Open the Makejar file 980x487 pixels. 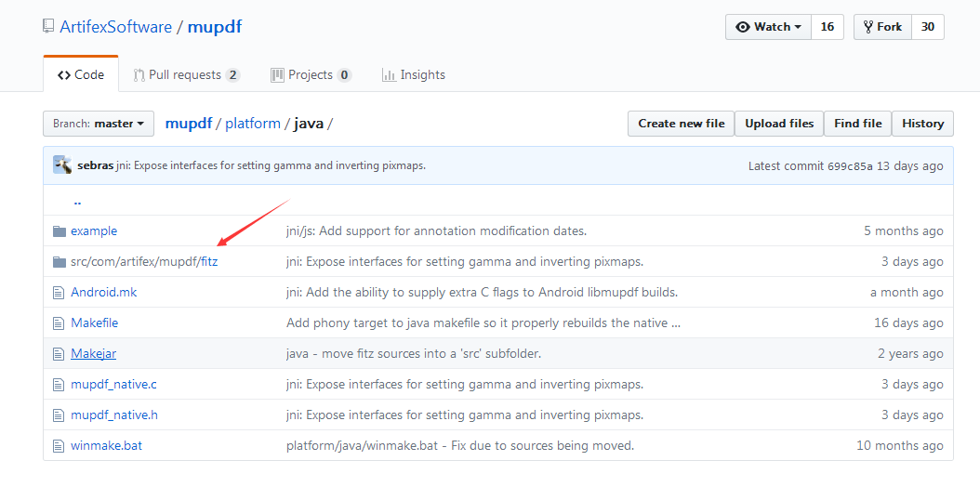coord(93,353)
